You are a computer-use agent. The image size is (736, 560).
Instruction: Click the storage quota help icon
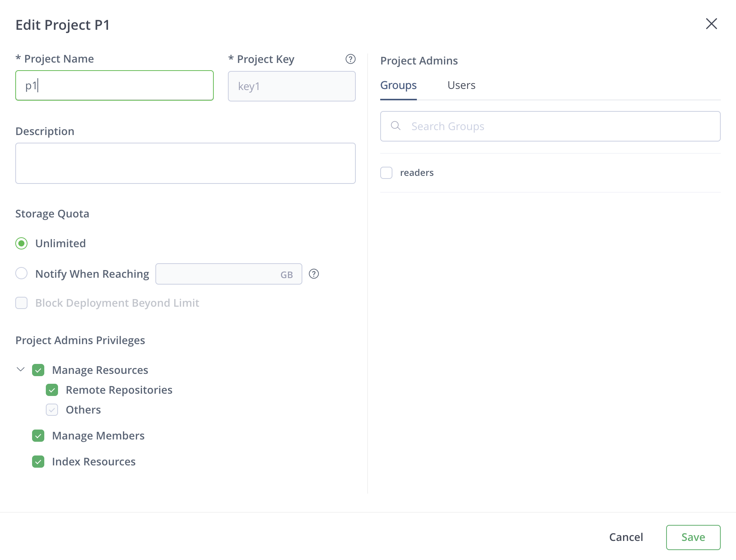tap(313, 274)
